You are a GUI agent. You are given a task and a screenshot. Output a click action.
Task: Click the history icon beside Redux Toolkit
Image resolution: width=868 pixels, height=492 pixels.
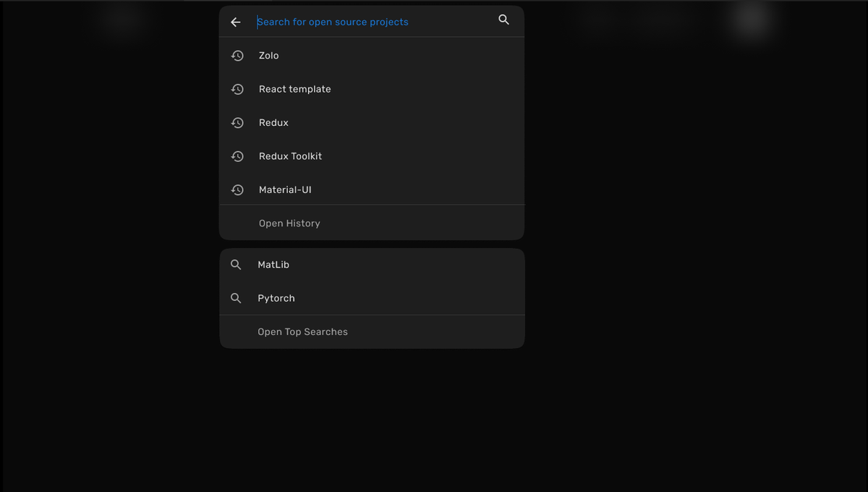[x=237, y=156]
